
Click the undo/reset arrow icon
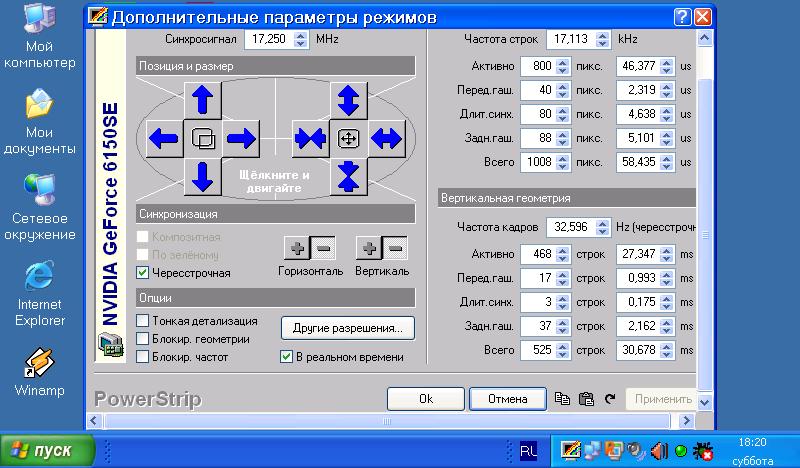click(x=610, y=399)
